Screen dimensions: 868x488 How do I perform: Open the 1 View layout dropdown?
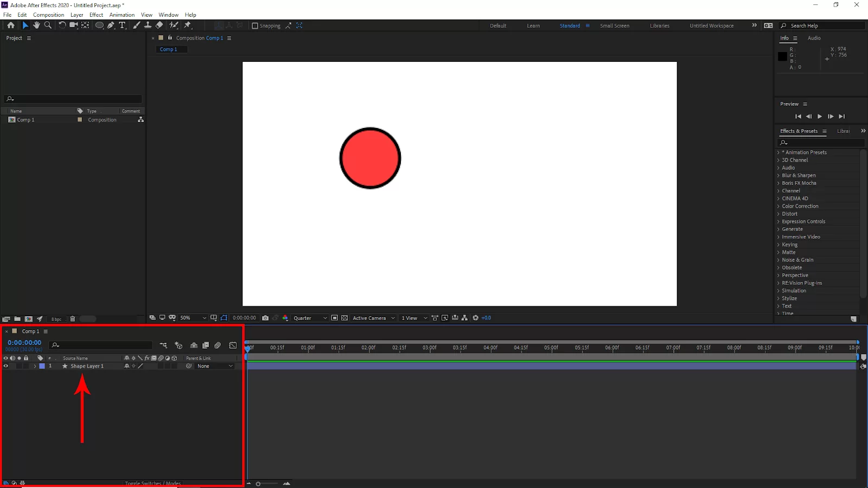414,318
